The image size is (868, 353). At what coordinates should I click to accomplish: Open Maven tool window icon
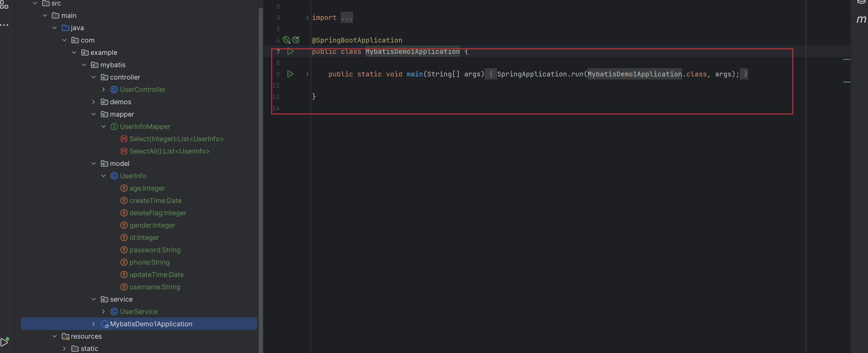(x=861, y=20)
